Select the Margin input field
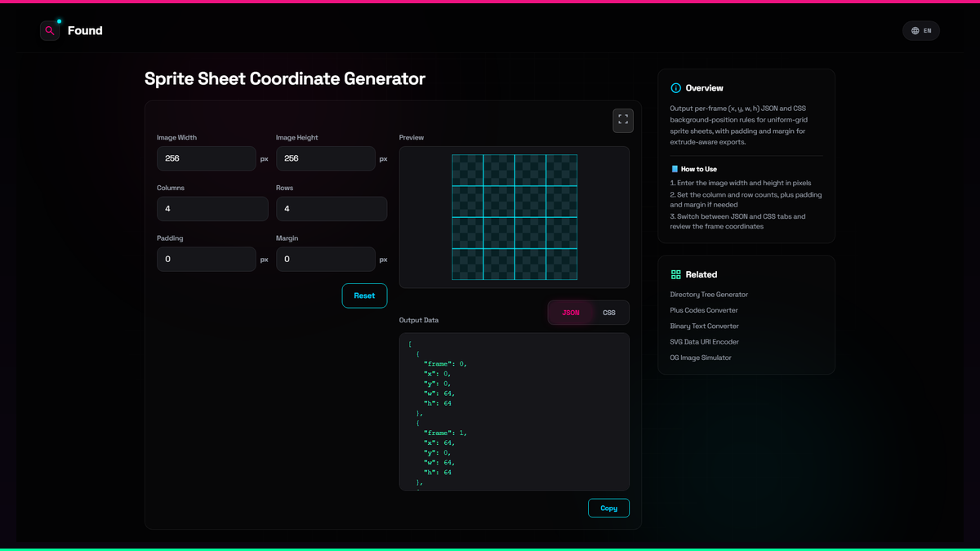The height and width of the screenshot is (551, 980). (x=326, y=260)
